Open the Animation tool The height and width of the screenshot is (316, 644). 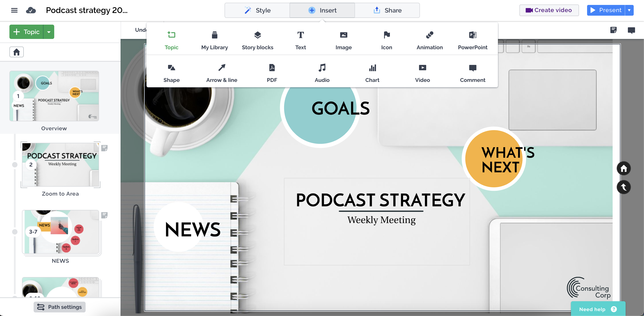coord(430,40)
